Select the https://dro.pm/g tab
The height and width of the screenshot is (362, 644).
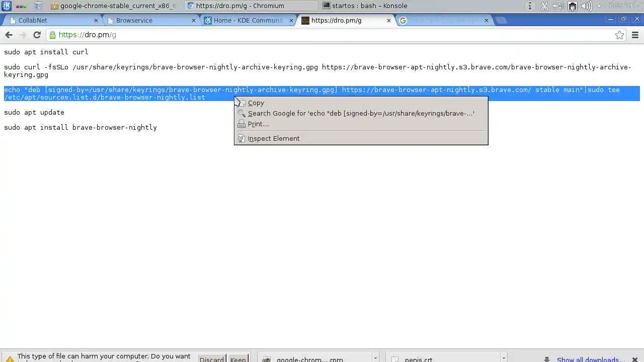pos(346,20)
